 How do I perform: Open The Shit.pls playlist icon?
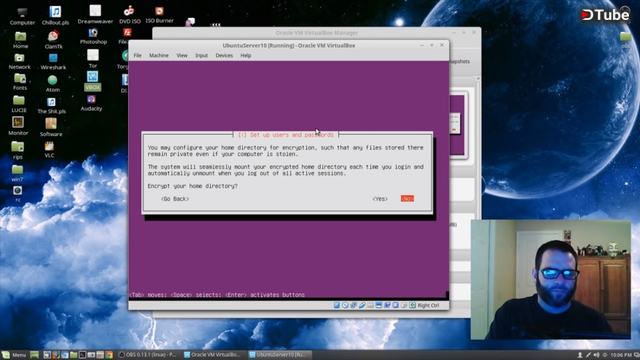pyautogui.click(x=51, y=105)
